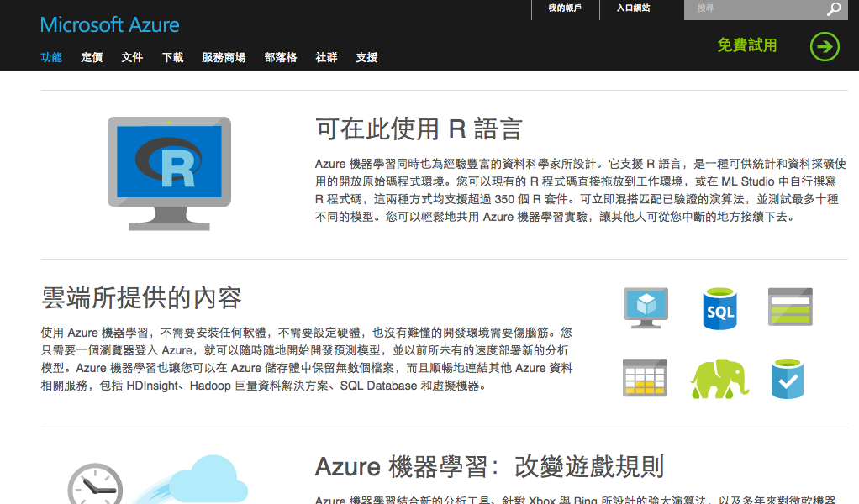
Task: Open the 社群 menu item
Action: (326, 57)
